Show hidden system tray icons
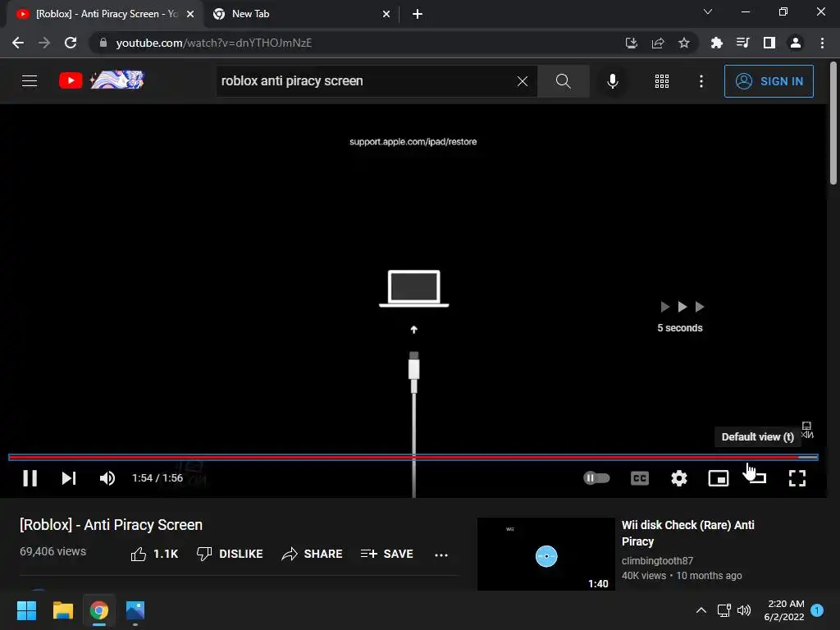This screenshot has height=630, width=840. click(x=701, y=610)
